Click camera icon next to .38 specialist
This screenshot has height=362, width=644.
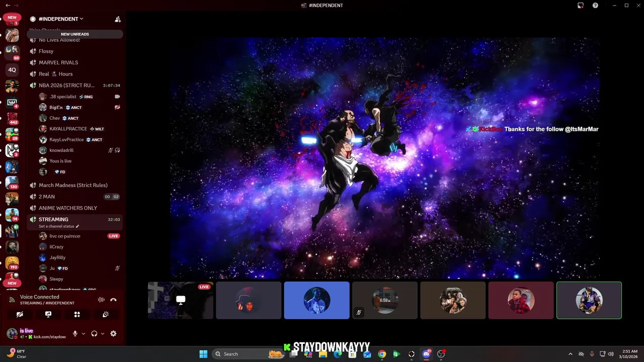117,97
